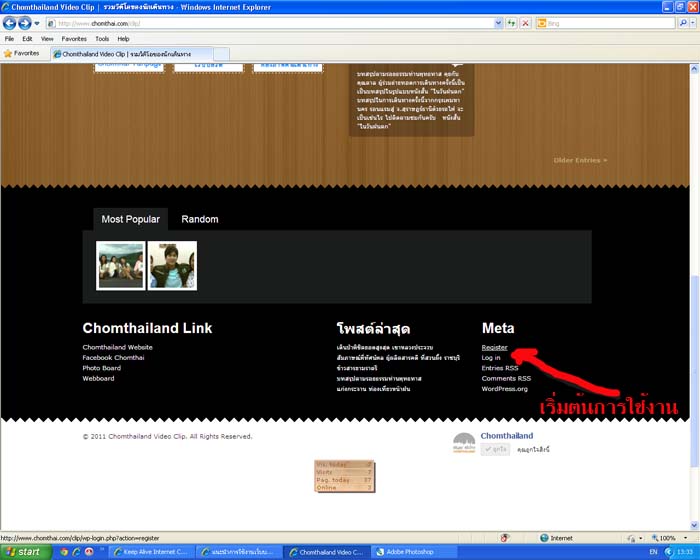
Task: Open the recent pages dropdown beside Forward
Action: tap(37, 23)
